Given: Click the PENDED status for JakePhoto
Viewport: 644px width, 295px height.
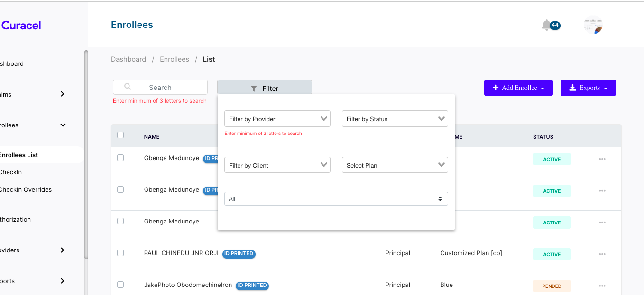Looking at the screenshot, I should coord(552,286).
